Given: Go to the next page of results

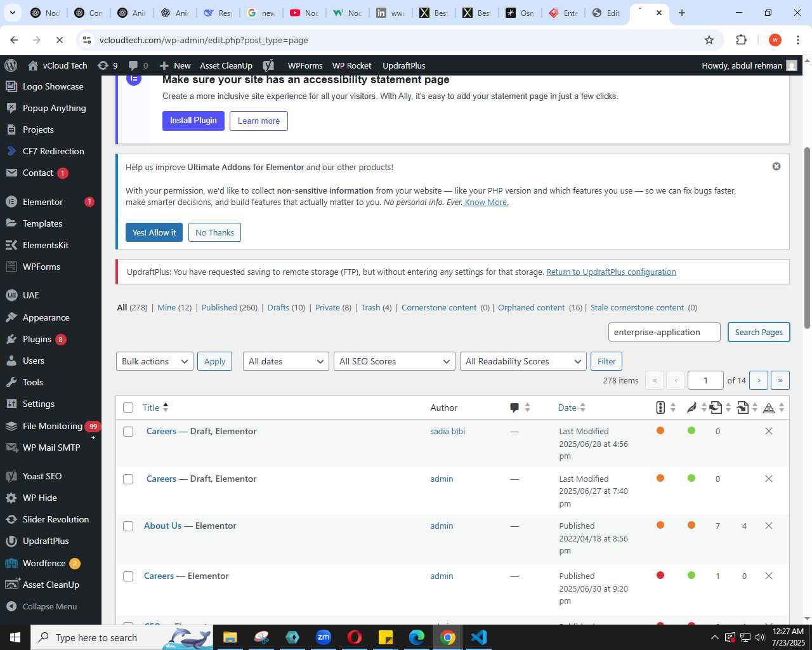Looking at the screenshot, I should tap(759, 380).
